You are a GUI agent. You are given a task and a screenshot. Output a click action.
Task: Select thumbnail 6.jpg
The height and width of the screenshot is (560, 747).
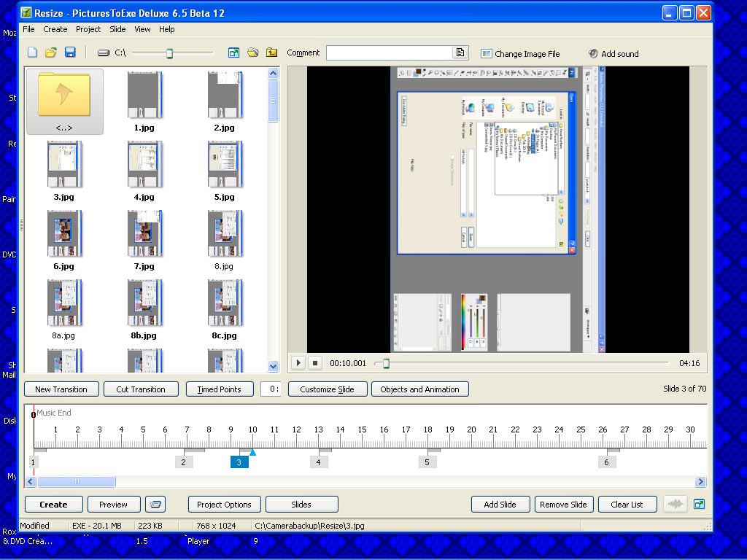pyautogui.click(x=64, y=239)
